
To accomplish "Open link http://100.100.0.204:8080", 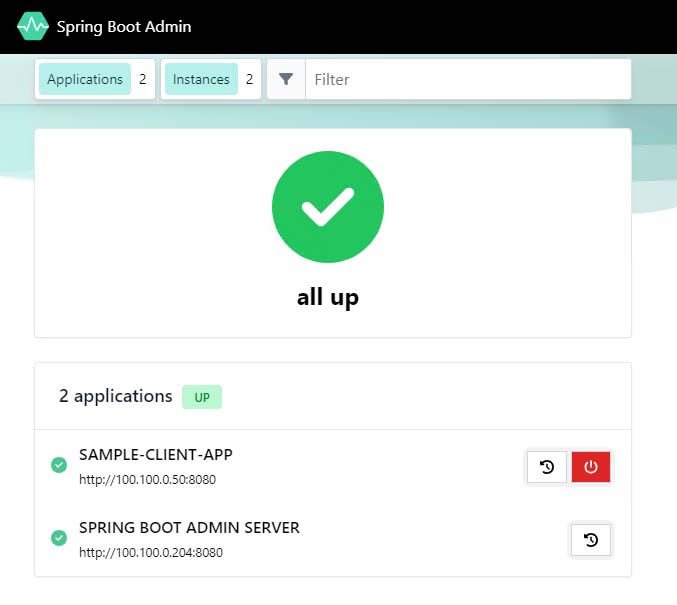I will coord(151,552).
